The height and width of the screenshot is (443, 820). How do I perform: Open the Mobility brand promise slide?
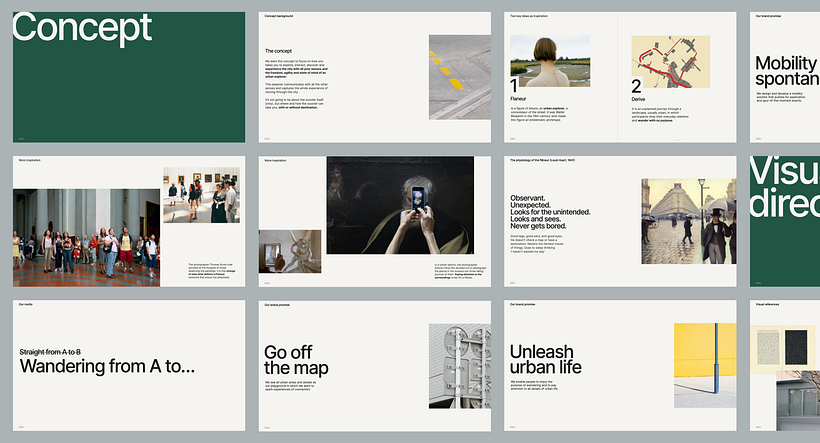pos(785,77)
